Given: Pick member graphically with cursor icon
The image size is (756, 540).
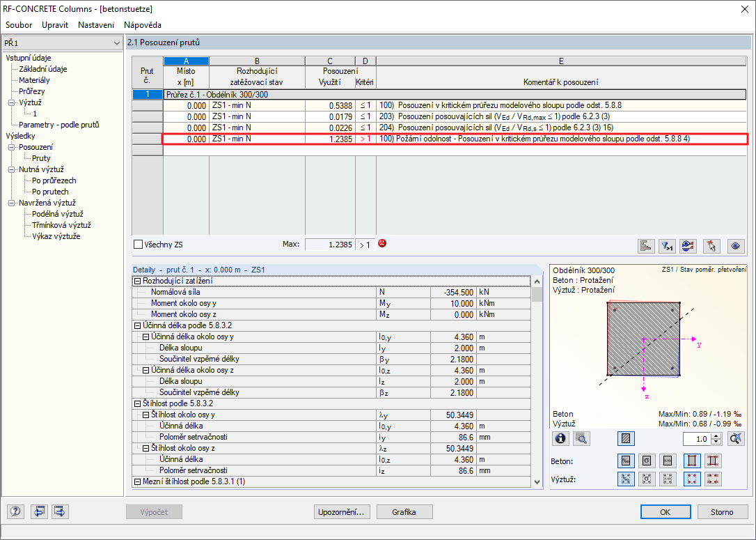Looking at the screenshot, I should [711, 246].
